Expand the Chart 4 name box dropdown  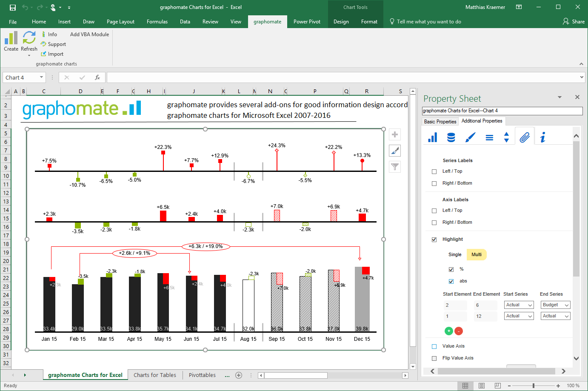tap(41, 77)
